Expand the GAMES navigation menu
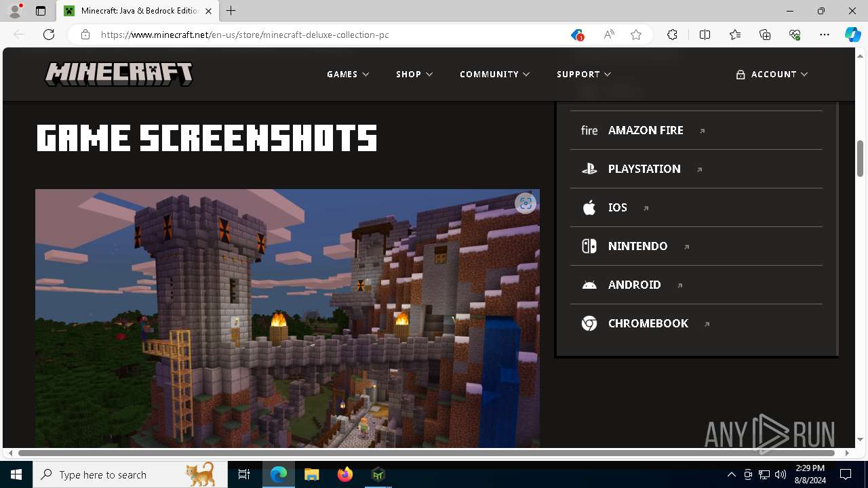868x488 pixels. 348,74
